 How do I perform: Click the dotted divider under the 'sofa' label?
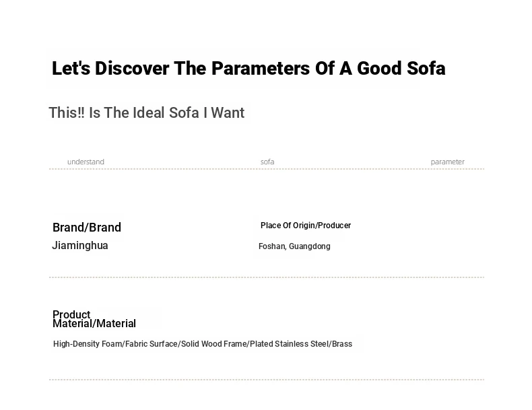[267, 169]
